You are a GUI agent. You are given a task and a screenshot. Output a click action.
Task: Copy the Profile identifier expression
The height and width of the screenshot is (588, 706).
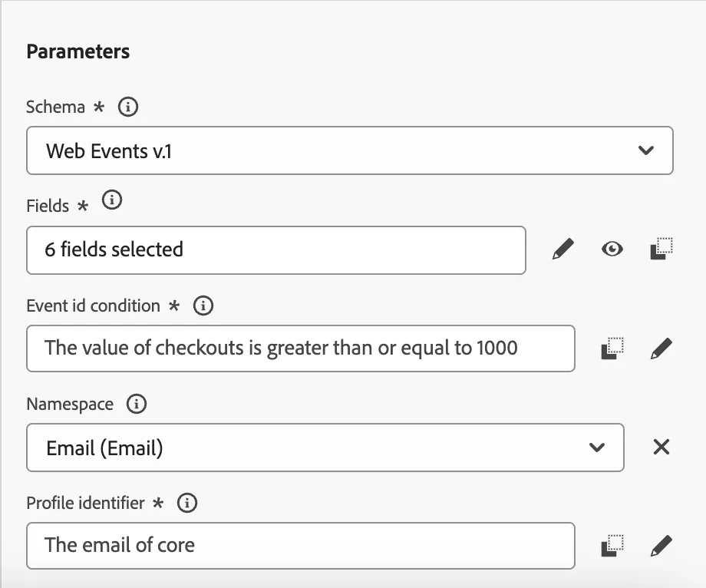coord(612,546)
